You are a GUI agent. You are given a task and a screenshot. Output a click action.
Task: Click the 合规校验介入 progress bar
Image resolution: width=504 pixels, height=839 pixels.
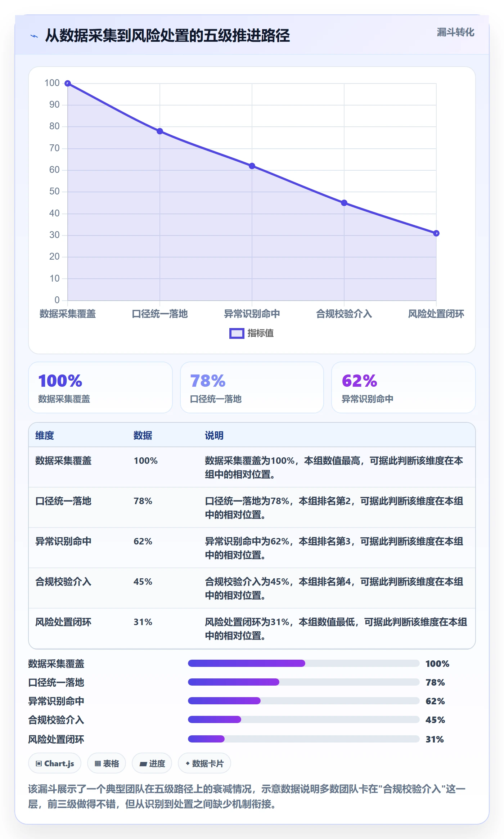304,719
